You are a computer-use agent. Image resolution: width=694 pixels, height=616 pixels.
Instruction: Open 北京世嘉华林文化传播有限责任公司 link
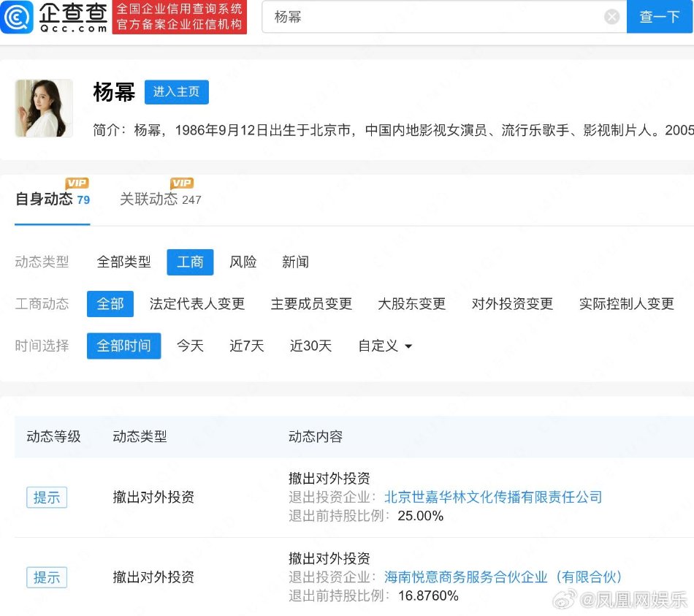pyautogui.click(x=493, y=497)
